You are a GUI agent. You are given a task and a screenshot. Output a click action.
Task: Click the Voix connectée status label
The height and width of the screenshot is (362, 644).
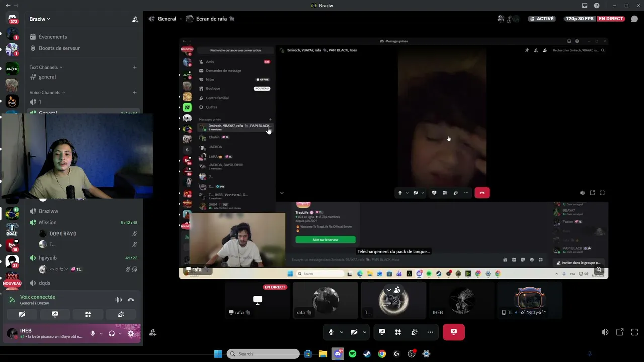(x=38, y=297)
